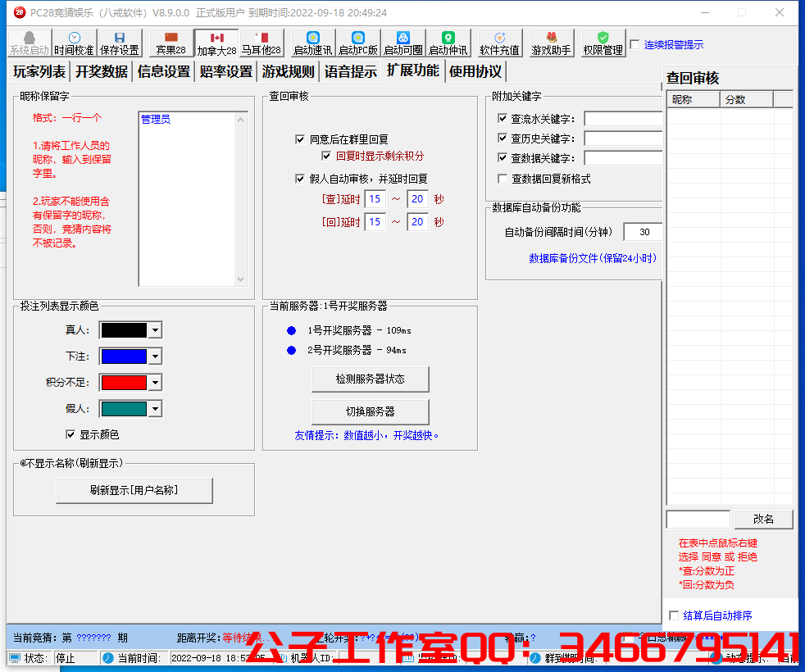
Task: Open 数据库备份文件(保留24小时) link
Action: point(593,257)
